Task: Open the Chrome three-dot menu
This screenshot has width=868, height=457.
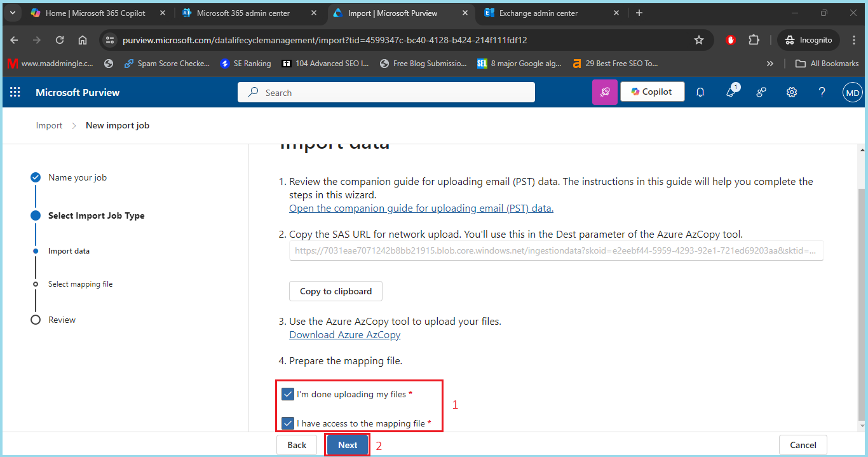Action: click(853, 40)
